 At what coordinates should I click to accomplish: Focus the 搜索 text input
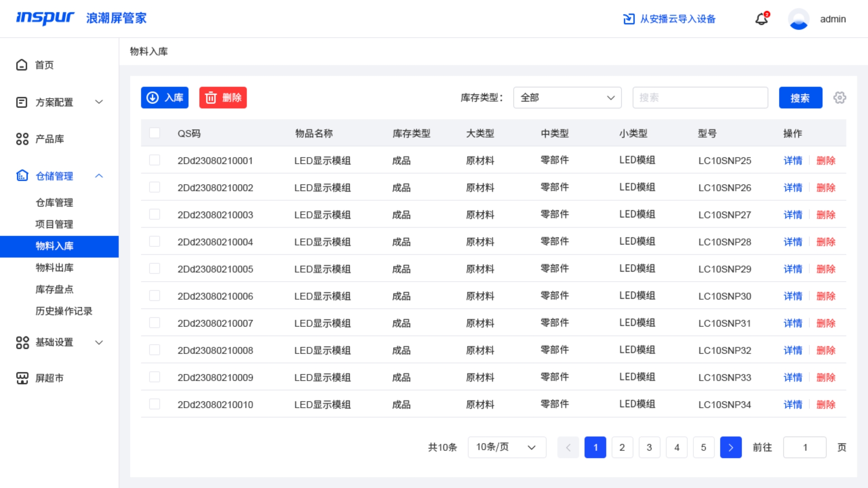(x=700, y=98)
